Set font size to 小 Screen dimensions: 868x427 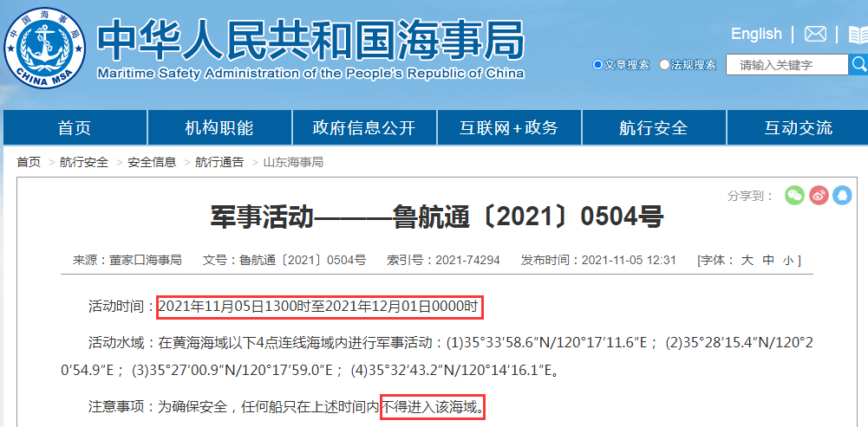coord(787,260)
